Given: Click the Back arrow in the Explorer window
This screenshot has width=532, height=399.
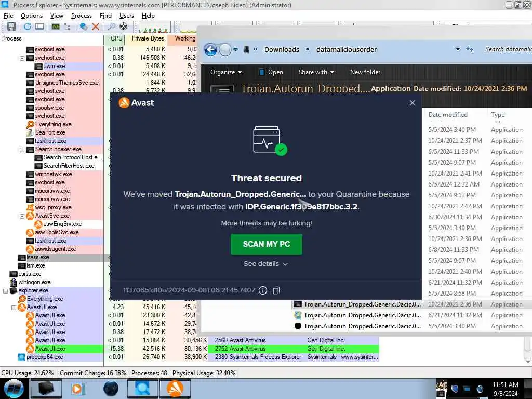Looking at the screenshot, I should coord(210,49).
